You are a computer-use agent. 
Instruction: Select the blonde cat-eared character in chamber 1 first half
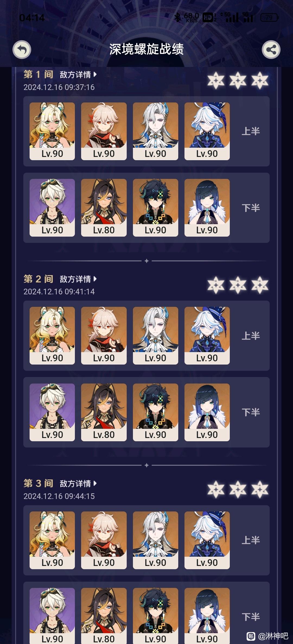52,131
